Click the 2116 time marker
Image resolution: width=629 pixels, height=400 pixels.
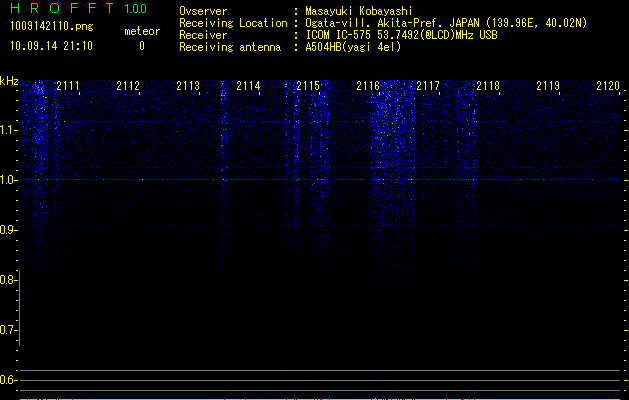click(x=368, y=86)
